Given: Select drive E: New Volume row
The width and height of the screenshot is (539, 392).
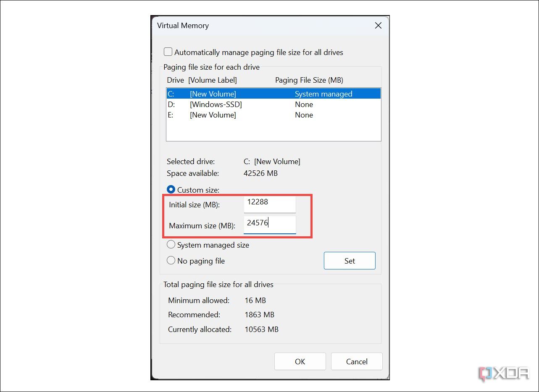Looking at the screenshot, I should (x=273, y=115).
